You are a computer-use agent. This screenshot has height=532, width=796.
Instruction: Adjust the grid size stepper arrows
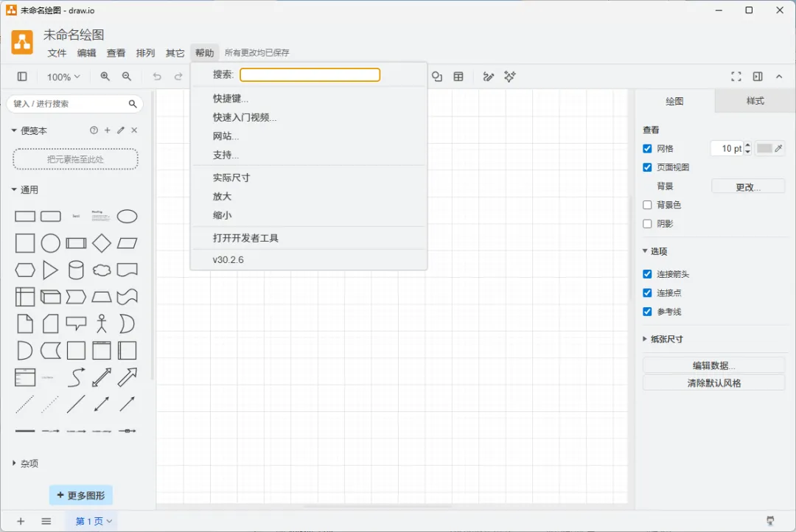[x=747, y=148]
